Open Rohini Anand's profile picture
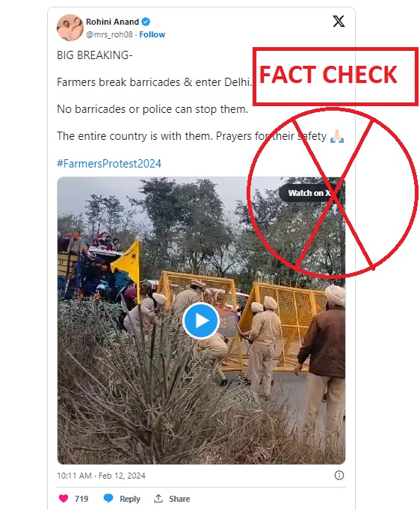This screenshot has height=510, width=420. (70, 28)
